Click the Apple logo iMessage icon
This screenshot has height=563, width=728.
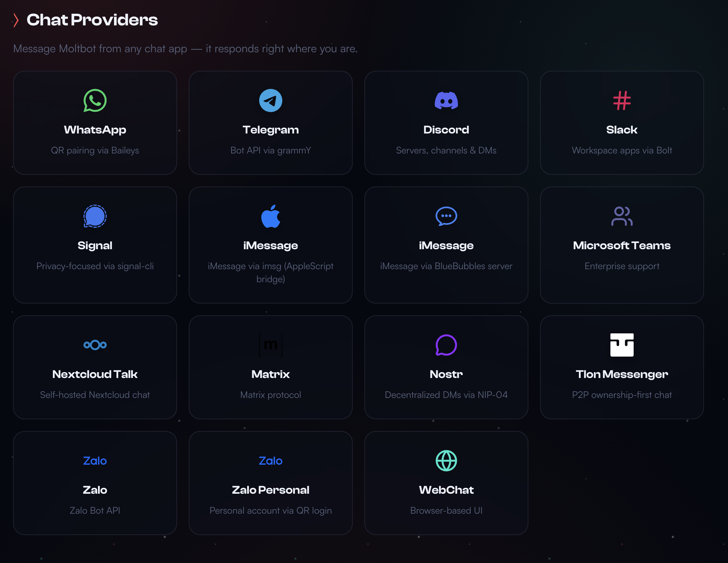coord(271,216)
